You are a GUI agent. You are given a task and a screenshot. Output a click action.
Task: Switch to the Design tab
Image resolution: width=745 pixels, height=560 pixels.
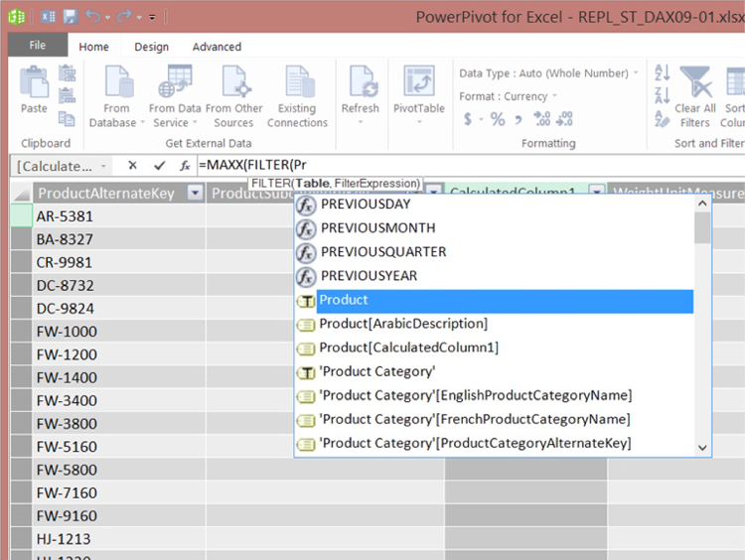(x=151, y=47)
